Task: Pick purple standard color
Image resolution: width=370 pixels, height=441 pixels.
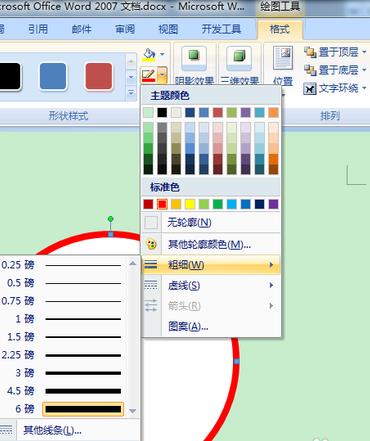Action: 273,204
